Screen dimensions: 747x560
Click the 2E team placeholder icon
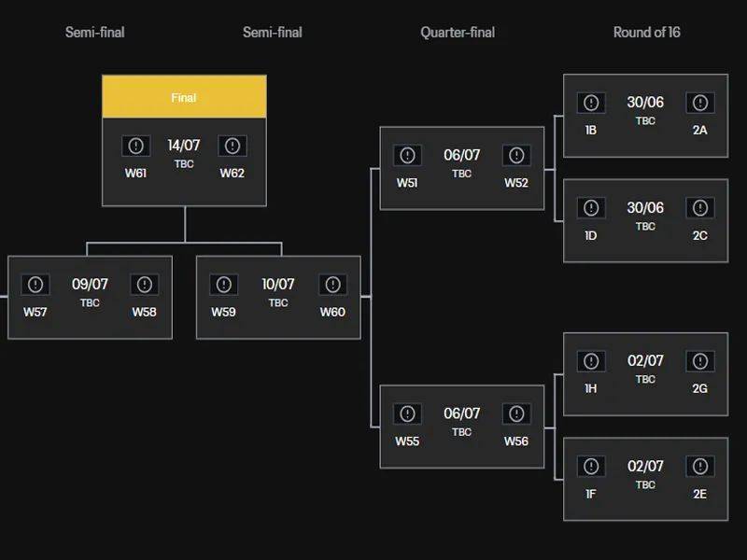coord(699,467)
